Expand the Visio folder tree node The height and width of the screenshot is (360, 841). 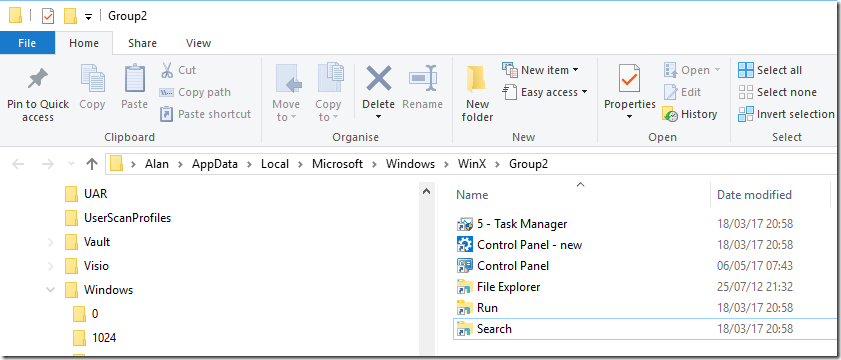point(51,266)
